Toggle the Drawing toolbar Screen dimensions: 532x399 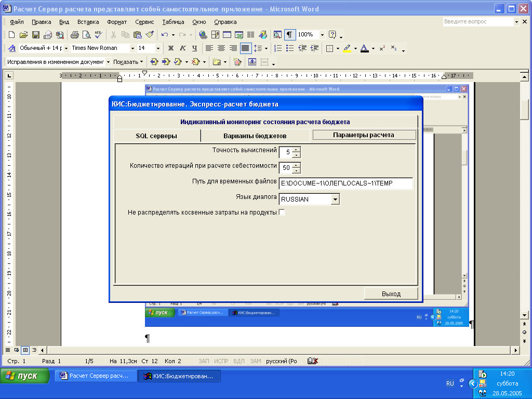(x=262, y=35)
